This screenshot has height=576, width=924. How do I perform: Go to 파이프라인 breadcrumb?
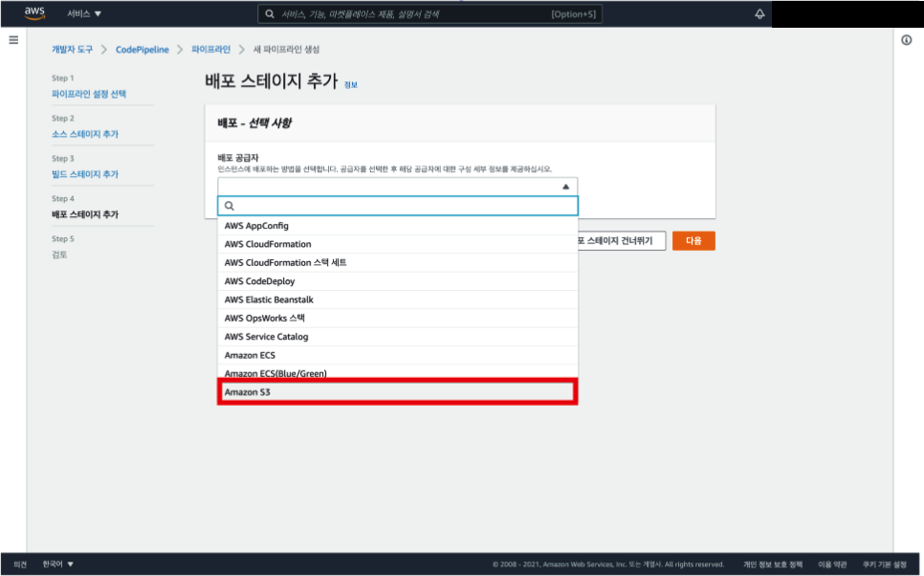(x=210, y=50)
